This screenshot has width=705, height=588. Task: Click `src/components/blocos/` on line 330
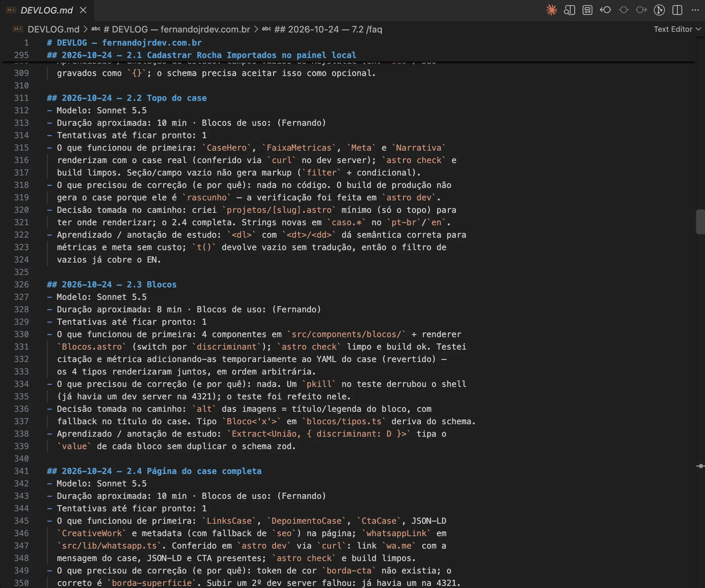point(346,334)
